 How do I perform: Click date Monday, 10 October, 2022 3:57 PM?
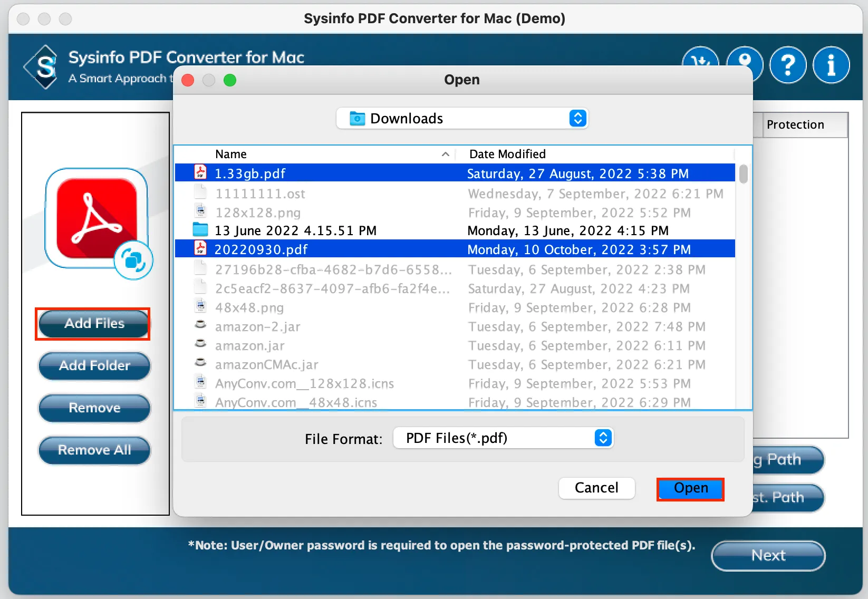(579, 249)
